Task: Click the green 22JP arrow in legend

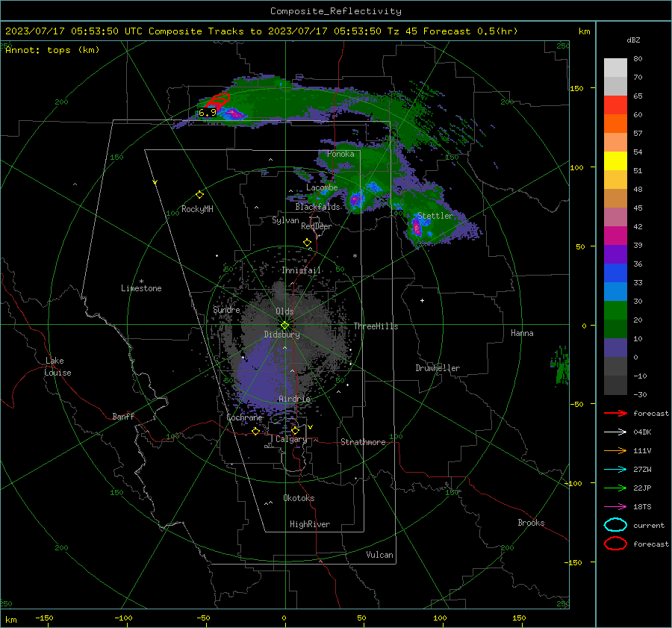Action: coord(615,488)
